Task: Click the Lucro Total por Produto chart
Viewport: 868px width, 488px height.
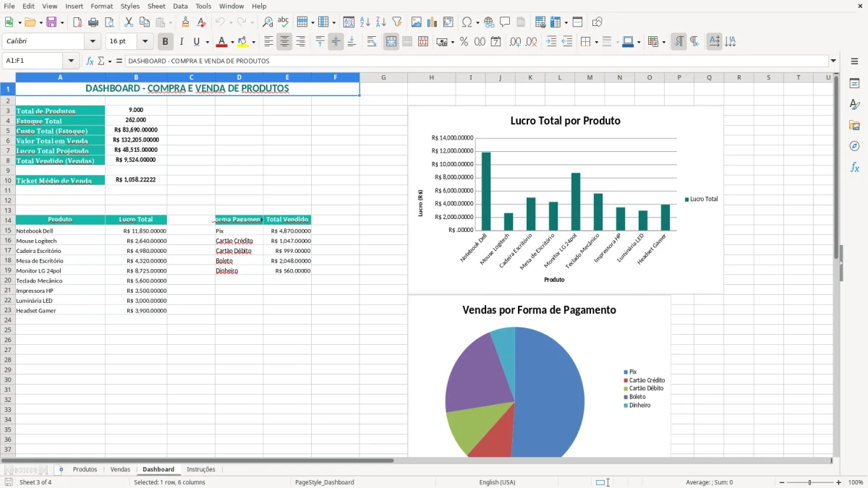Action: [x=565, y=200]
